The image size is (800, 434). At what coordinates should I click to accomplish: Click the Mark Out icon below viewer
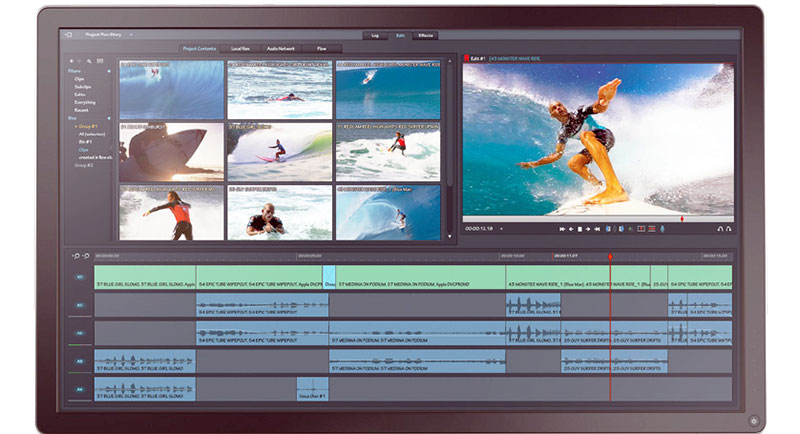[x=621, y=229]
